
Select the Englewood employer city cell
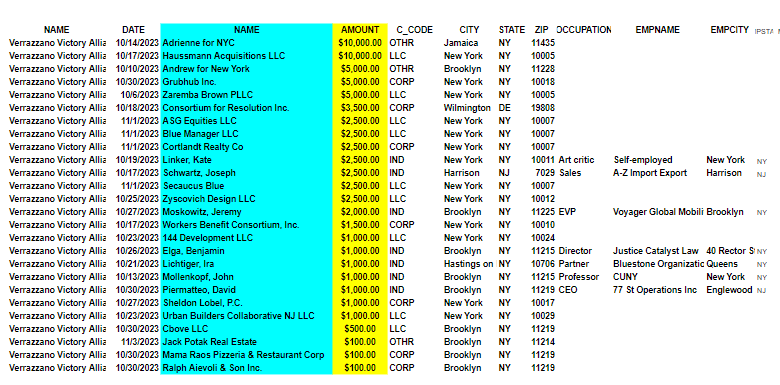point(729,289)
